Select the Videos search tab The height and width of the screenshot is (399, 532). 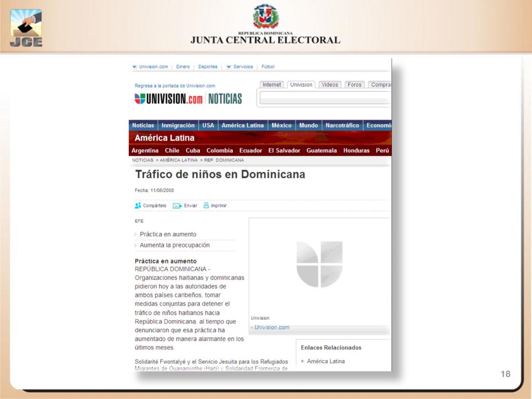[x=330, y=85]
